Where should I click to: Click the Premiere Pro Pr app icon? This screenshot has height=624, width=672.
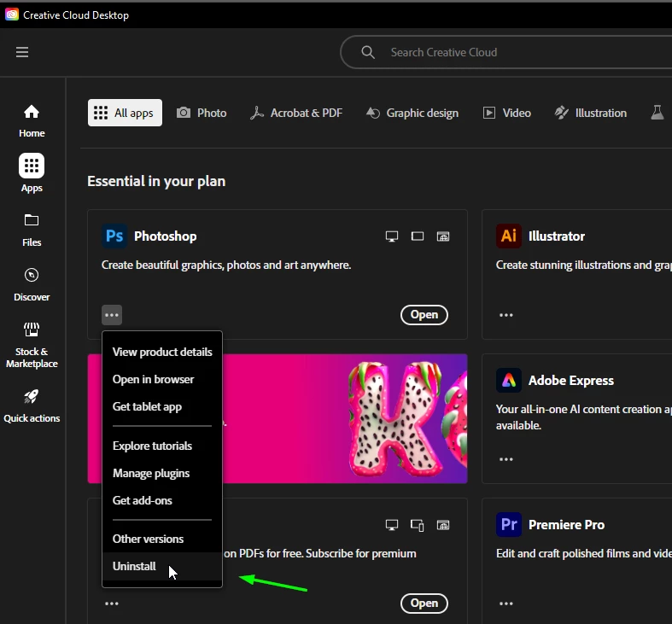tap(509, 525)
